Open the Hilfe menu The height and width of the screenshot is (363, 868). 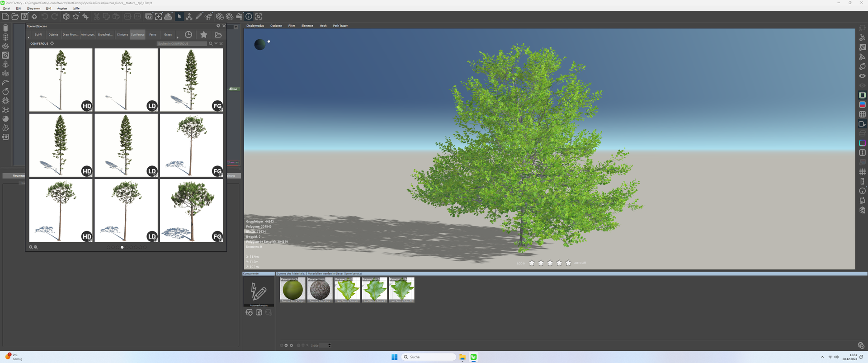click(x=76, y=8)
